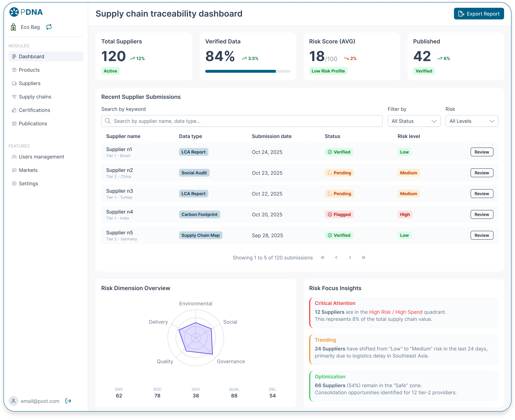Navigate to Supply chains
This screenshot has width=515, height=420.
click(35, 97)
